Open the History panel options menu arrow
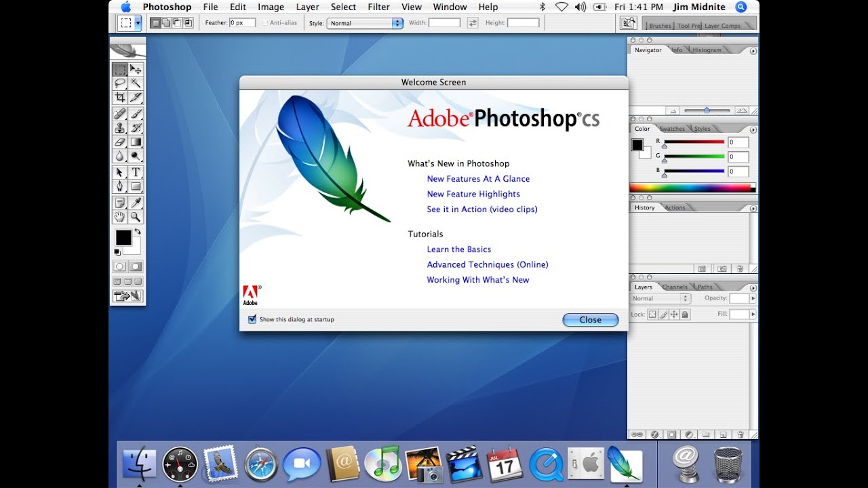Image resolution: width=868 pixels, height=488 pixels. (x=753, y=209)
